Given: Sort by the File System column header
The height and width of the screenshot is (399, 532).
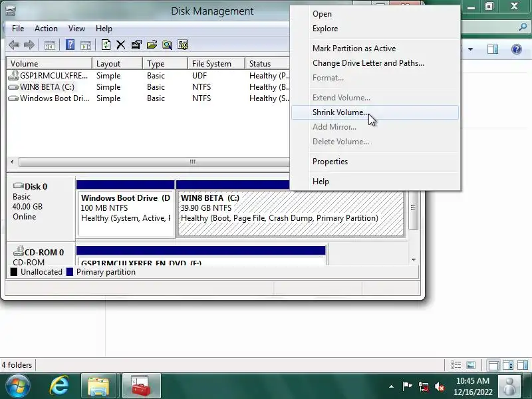Looking at the screenshot, I should [217, 63].
